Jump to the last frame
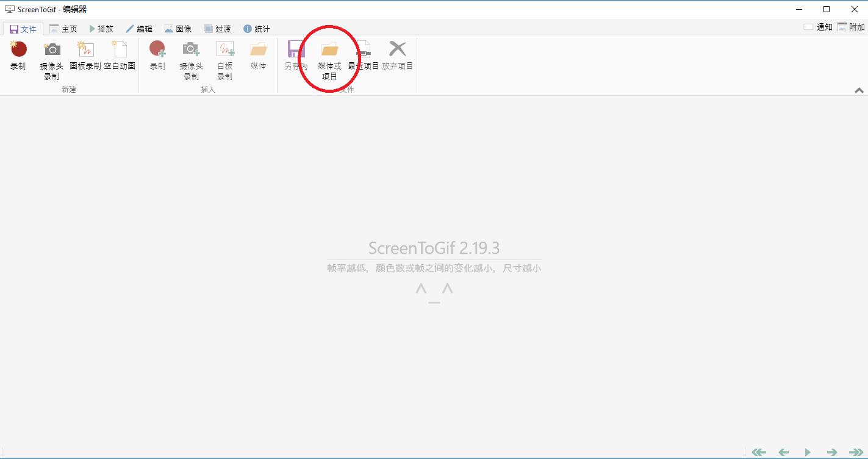This screenshot has height=459, width=868. (856, 452)
